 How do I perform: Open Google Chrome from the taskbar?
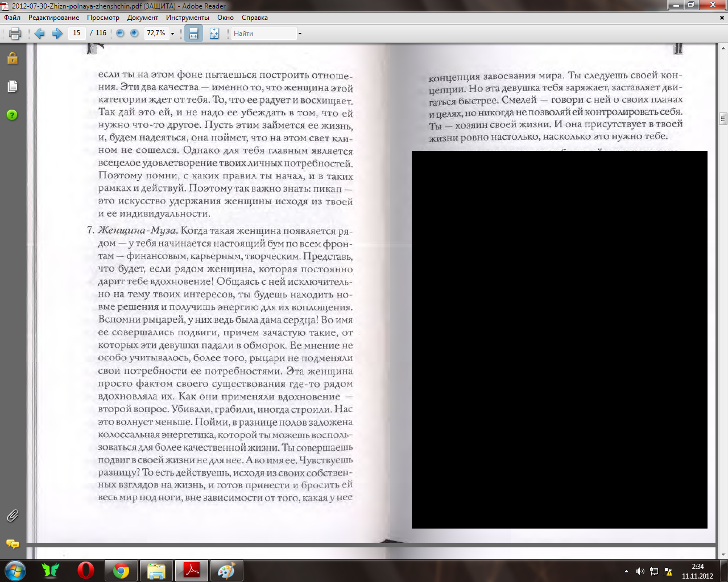(x=121, y=570)
